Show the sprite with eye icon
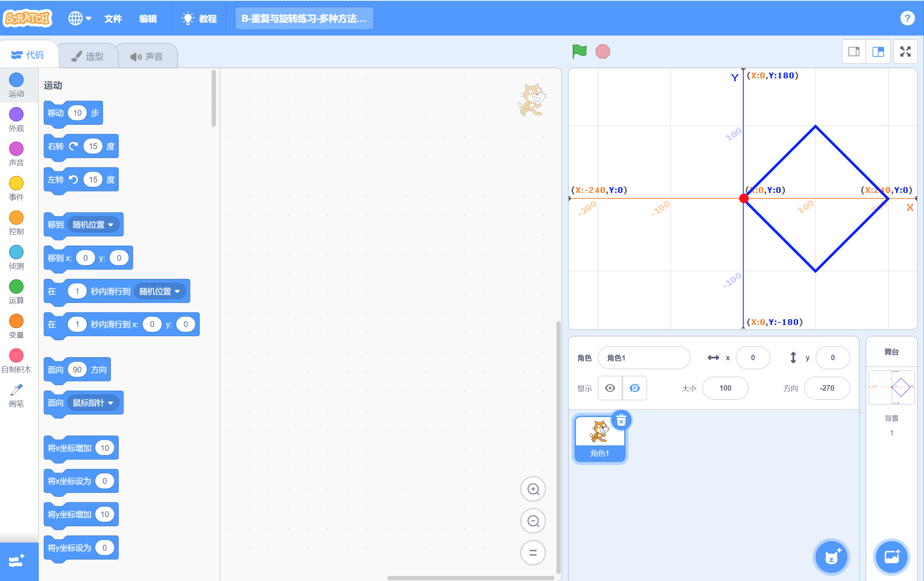The width and height of the screenshot is (924, 581). pos(610,388)
